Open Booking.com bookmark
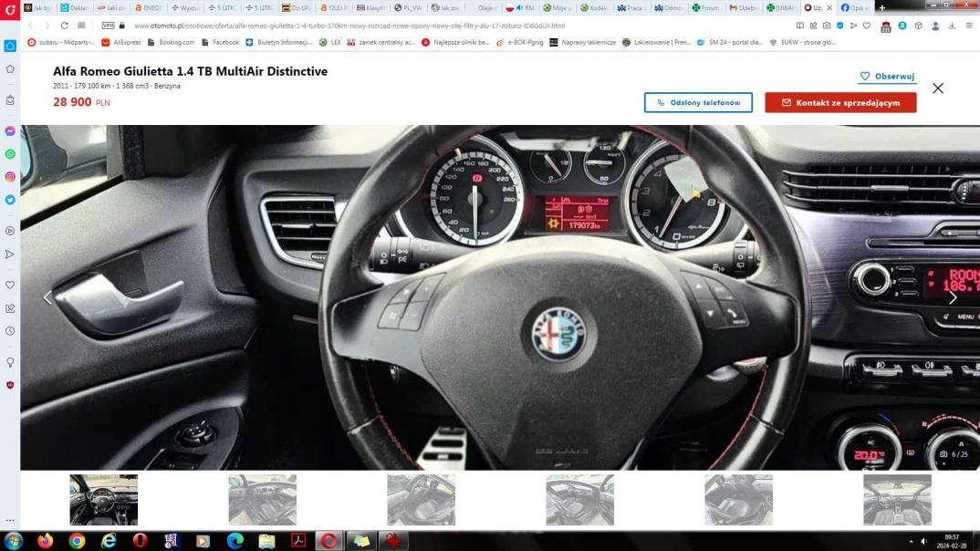 pyautogui.click(x=171, y=43)
